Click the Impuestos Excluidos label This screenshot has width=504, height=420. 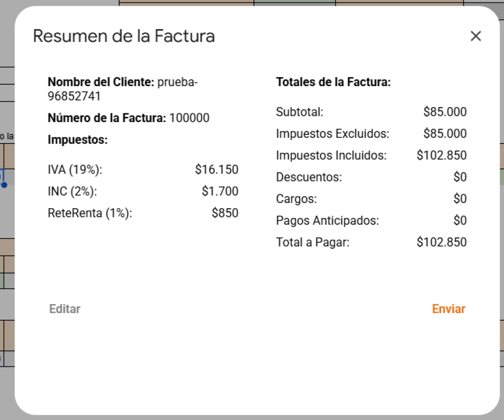tap(333, 133)
